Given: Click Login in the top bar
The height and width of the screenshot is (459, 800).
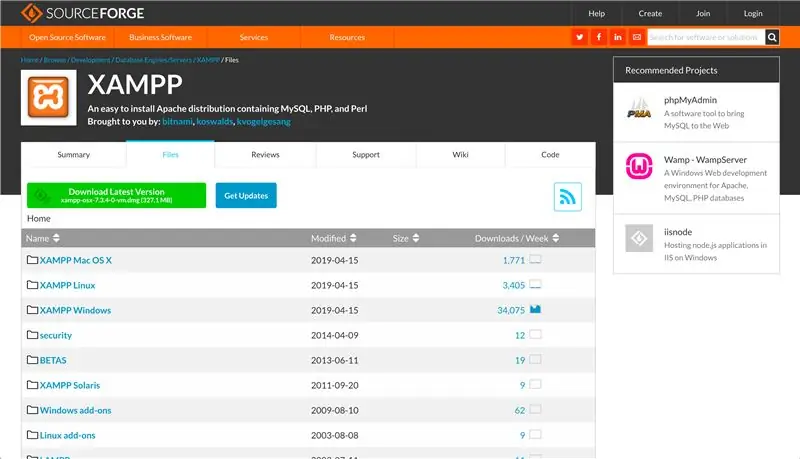Looking at the screenshot, I should coord(753,13).
